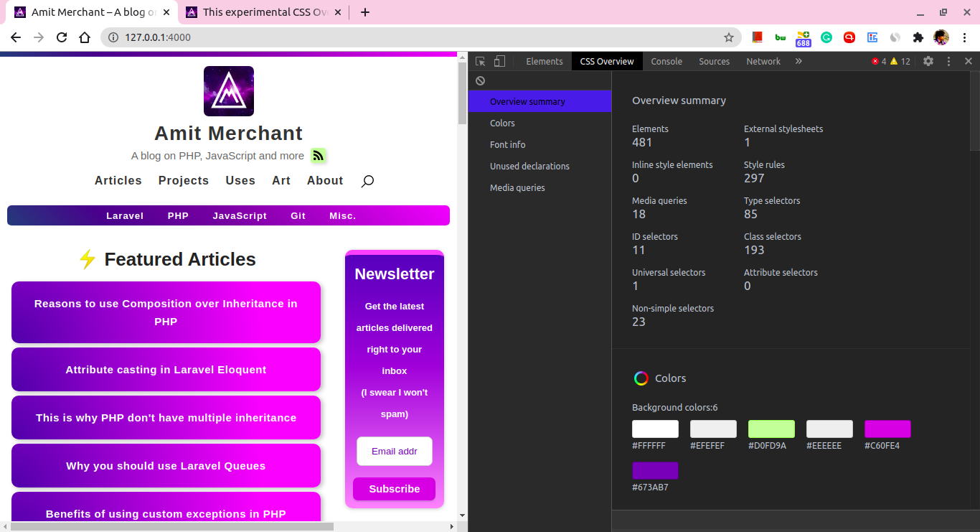
Task: Click the site info icon in address bar
Action: [x=113, y=37]
